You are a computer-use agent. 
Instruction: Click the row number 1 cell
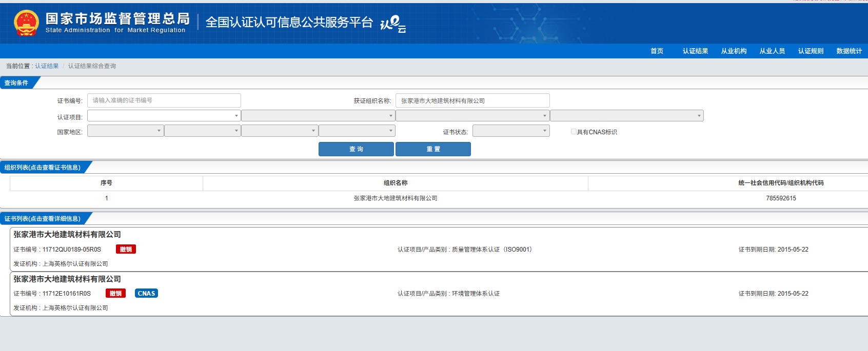click(x=106, y=198)
